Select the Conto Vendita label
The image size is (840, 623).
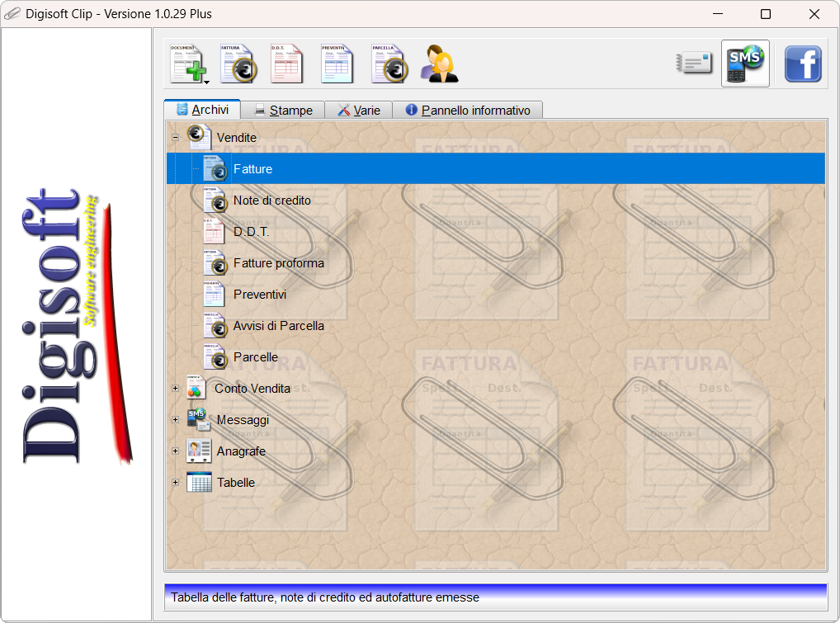point(252,389)
